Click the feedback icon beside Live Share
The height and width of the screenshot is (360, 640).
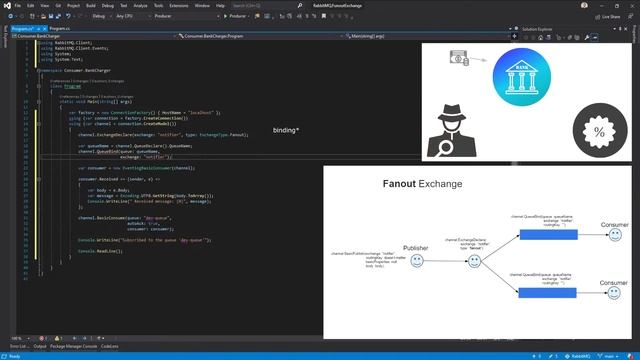point(630,16)
